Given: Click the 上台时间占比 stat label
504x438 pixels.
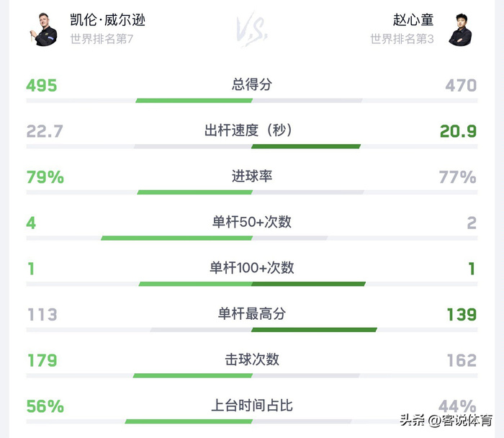Looking at the screenshot, I should tap(252, 405).
